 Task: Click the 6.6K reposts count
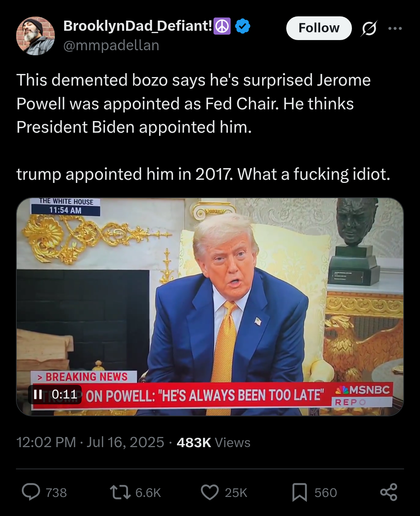pyautogui.click(x=148, y=493)
